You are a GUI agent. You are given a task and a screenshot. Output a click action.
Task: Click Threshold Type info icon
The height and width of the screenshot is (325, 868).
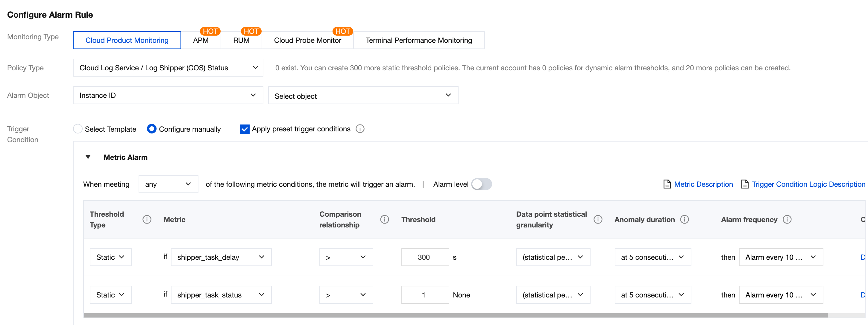pyautogui.click(x=147, y=219)
